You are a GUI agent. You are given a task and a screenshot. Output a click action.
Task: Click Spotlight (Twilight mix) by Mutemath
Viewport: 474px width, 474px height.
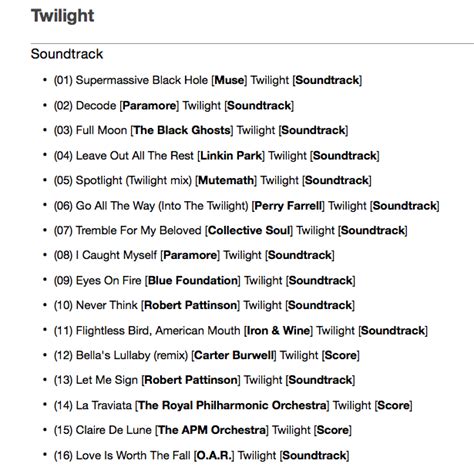pos(213,180)
